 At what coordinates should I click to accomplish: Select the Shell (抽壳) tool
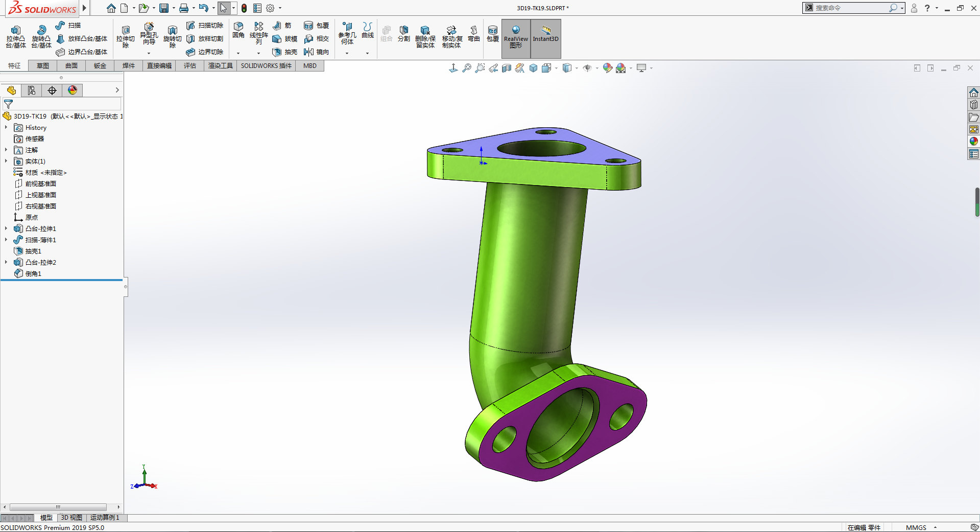[285, 52]
